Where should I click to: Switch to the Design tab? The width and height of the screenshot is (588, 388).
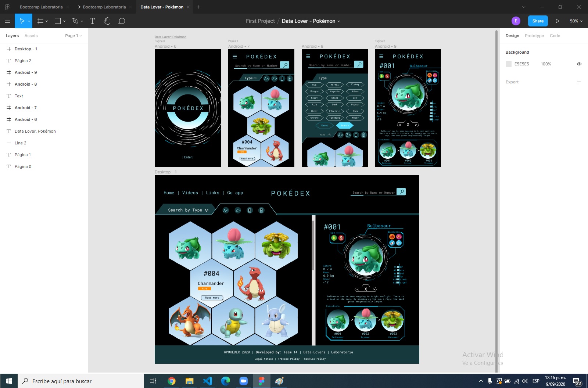tap(512, 36)
